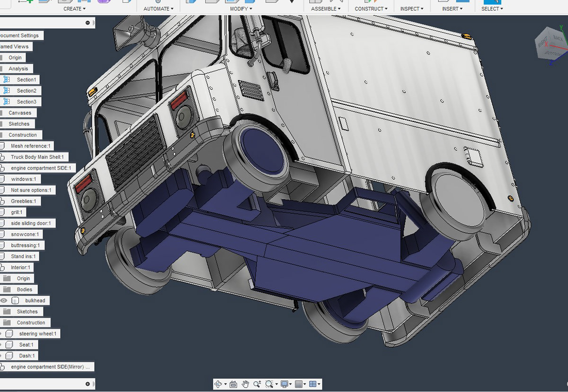Expand the steering wheel:1 tree node

(x=1, y=334)
